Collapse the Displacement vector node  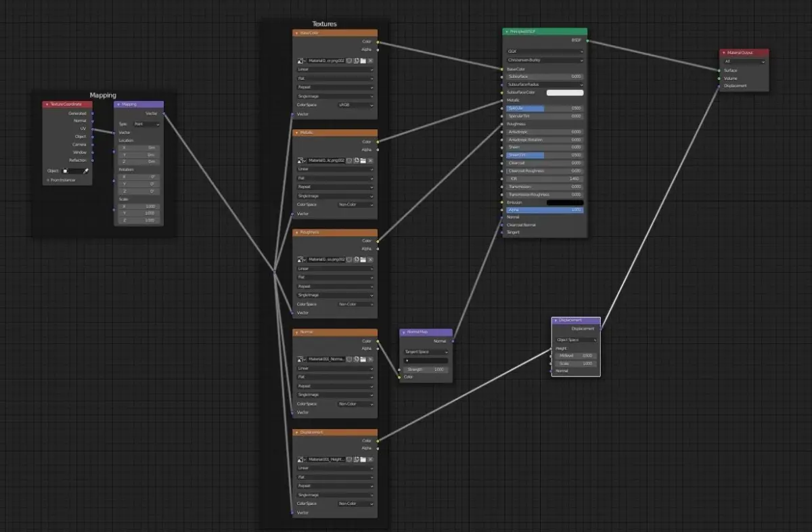pyautogui.click(x=556, y=320)
